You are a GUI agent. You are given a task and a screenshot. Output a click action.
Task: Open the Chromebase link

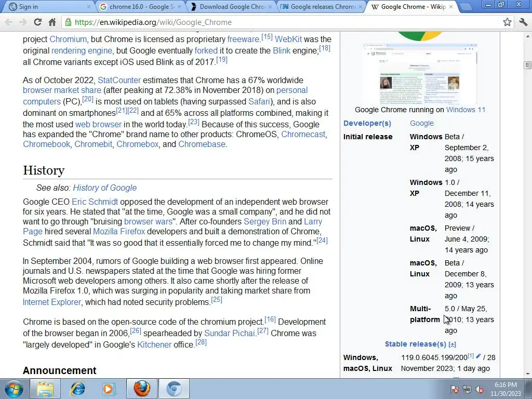coord(202,144)
